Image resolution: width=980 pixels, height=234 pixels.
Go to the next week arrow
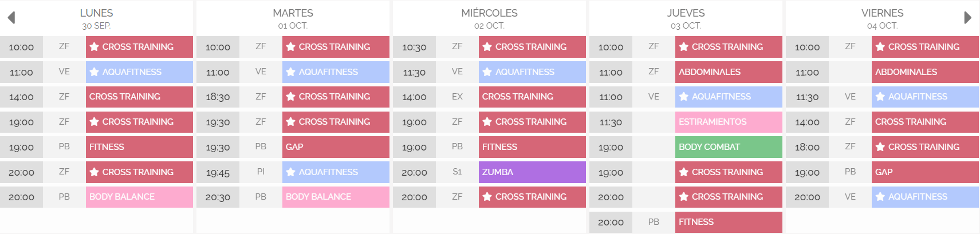[x=967, y=18]
